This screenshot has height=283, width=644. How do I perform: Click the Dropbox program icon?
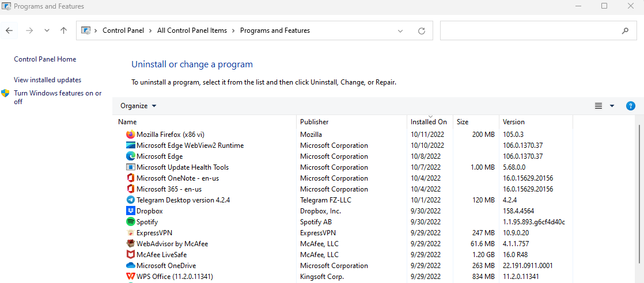(x=130, y=211)
